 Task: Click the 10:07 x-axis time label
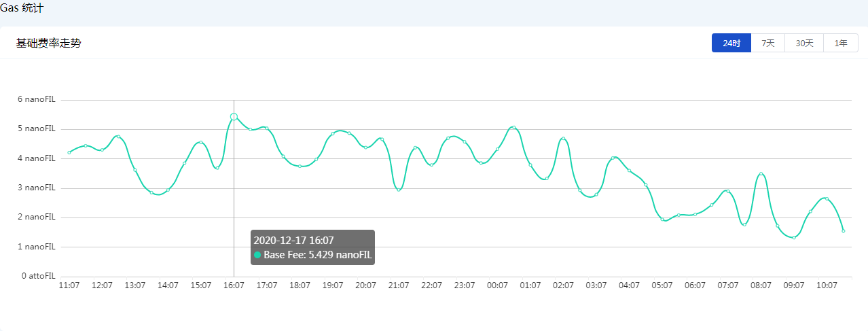click(x=827, y=285)
